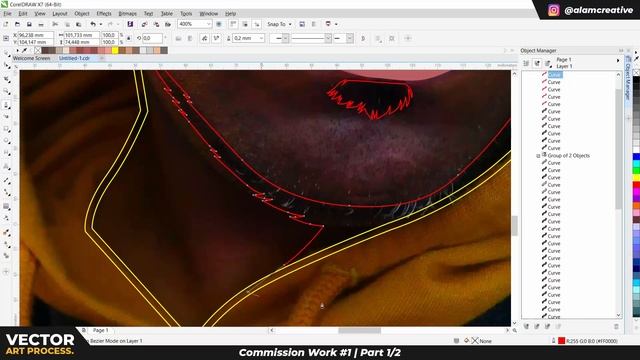640x360 pixels.
Task: Click the zoom navigator icon below vertical scrollbar
Action: (515, 330)
